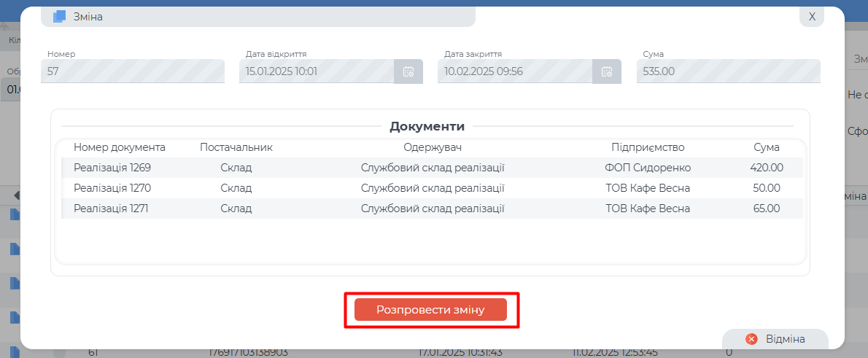Click the ФОП Сидоренко enterprise cell
868x358 pixels.
[648, 168]
